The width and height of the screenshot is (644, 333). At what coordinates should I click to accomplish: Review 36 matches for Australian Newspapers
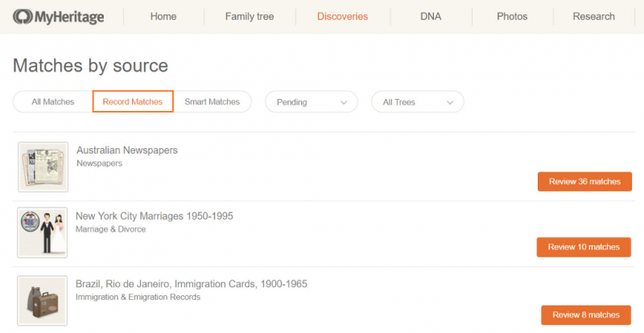[584, 182]
